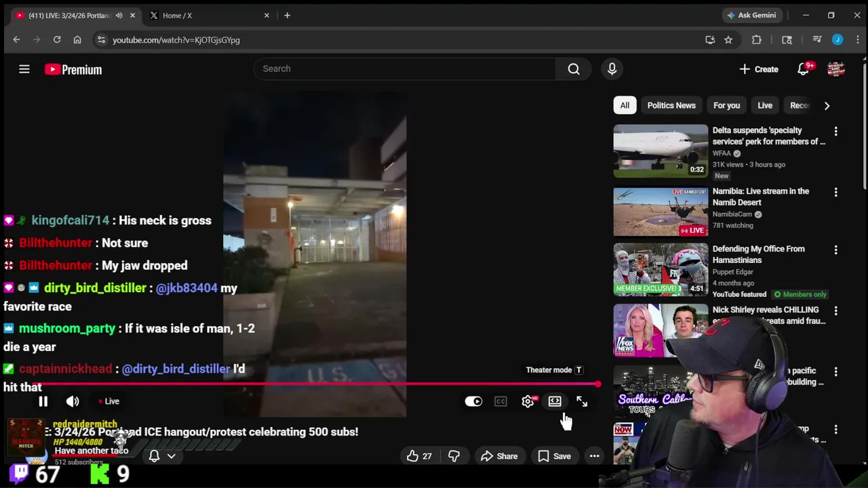Open the player settings gear
Screen dimensions: 868x488
point(528,401)
